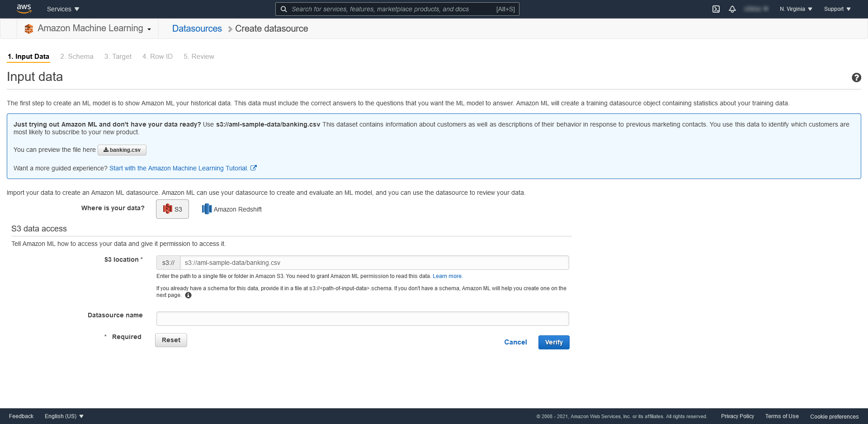Image resolution: width=868 pixels, height=424 pixels.
Task: Open Cookie preferences in footer
Action: (x=834, y=416)
